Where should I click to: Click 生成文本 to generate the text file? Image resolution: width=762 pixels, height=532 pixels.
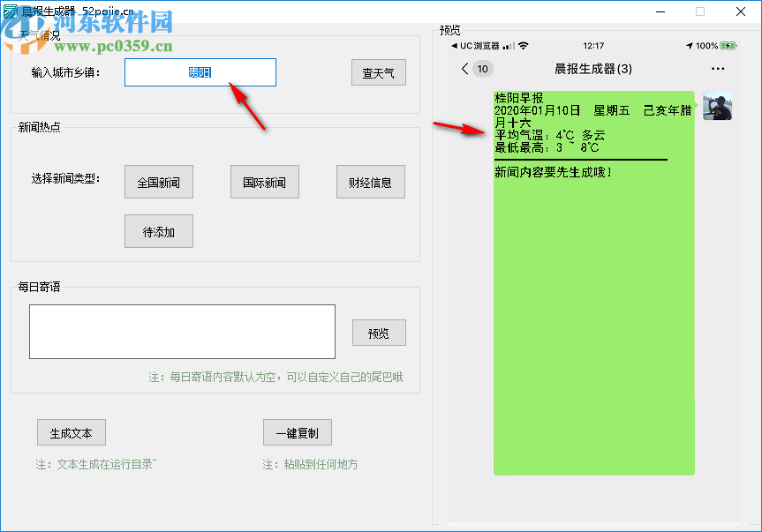coord(71,432)
